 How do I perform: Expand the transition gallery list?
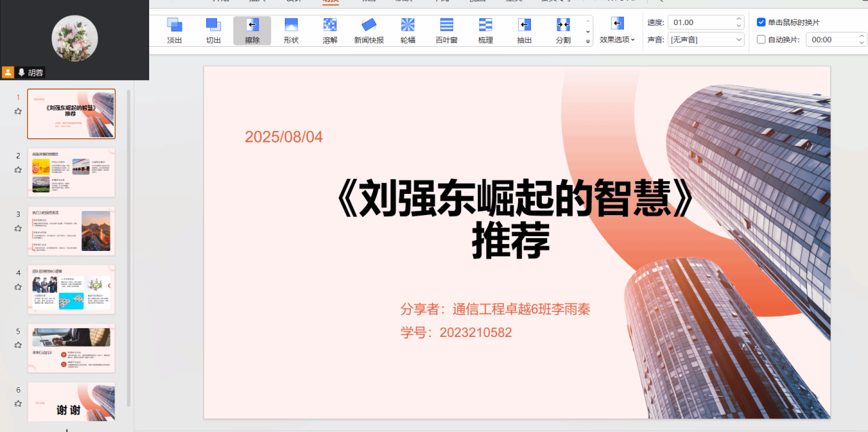coord(588,41)
